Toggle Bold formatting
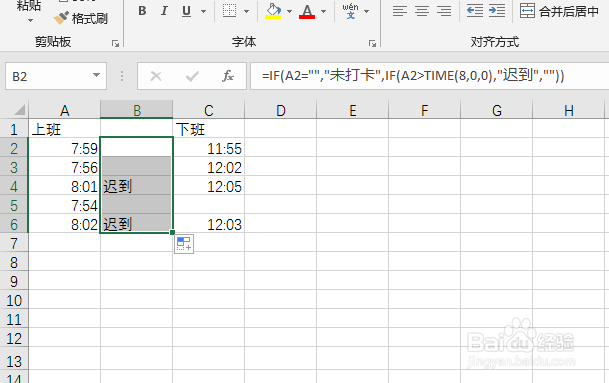609x383 pixels. [142, 11]
